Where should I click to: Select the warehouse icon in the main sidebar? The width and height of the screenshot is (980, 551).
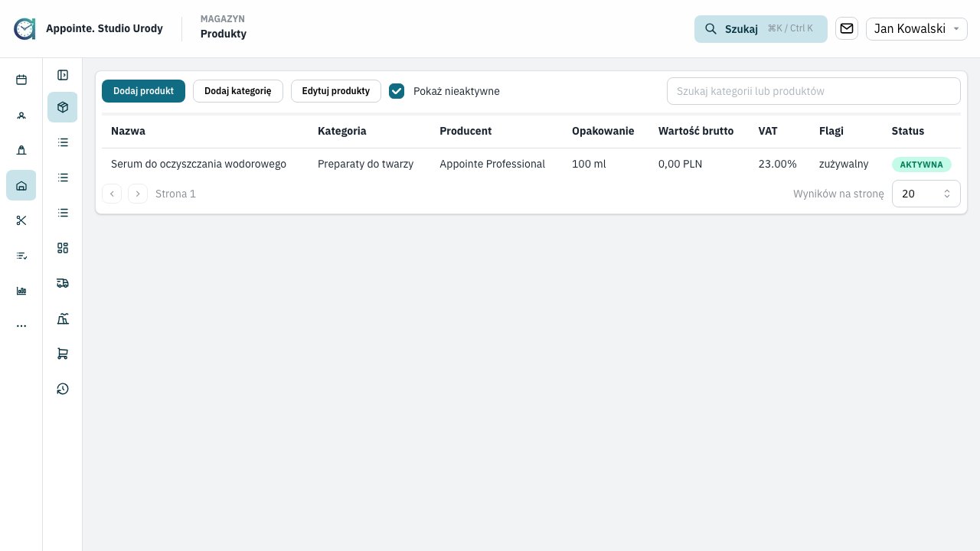click(x=21, y=185)
